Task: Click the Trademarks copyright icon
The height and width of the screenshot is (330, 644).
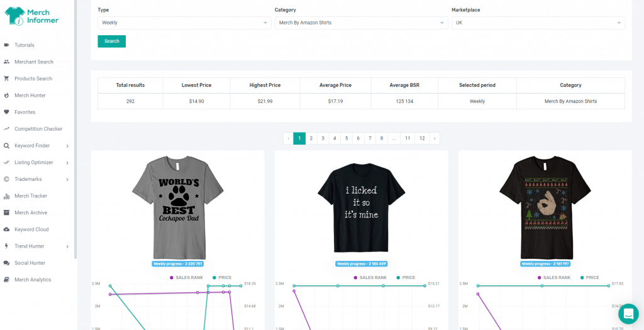Action: 6,179
